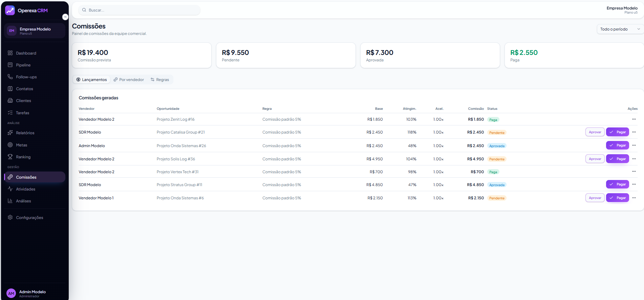
Task: Open Configurações gear icon
Action: tap(10, 217)
